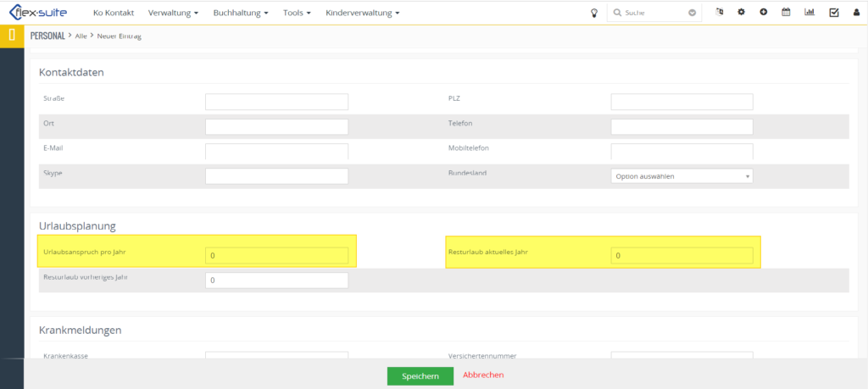Click the plus add-new icon
This screenshot has height=389, width=868.
763,13
